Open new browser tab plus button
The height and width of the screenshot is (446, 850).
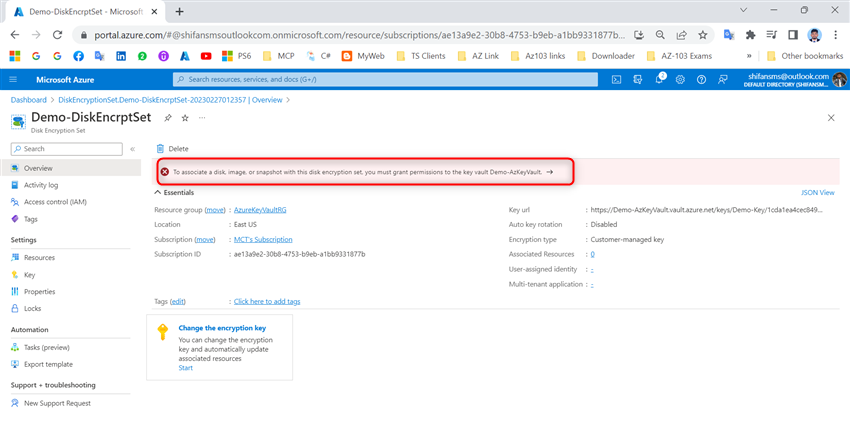click(x=179, y=11)
